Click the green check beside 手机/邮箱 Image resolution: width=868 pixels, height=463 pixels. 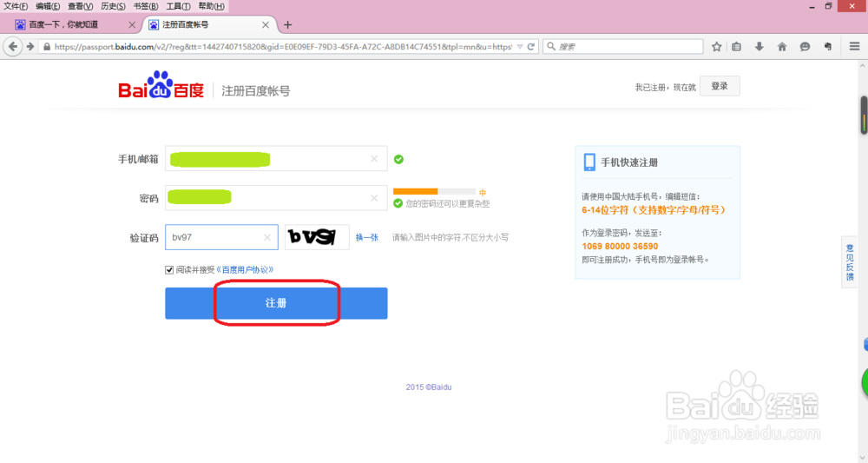pos(398,160)
